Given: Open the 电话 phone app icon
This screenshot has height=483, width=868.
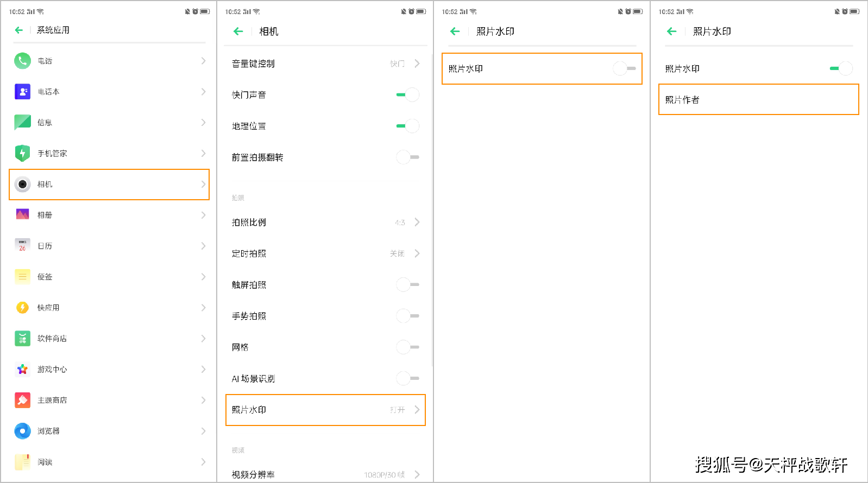Looking at the screenshot, I should click(22, 61).
